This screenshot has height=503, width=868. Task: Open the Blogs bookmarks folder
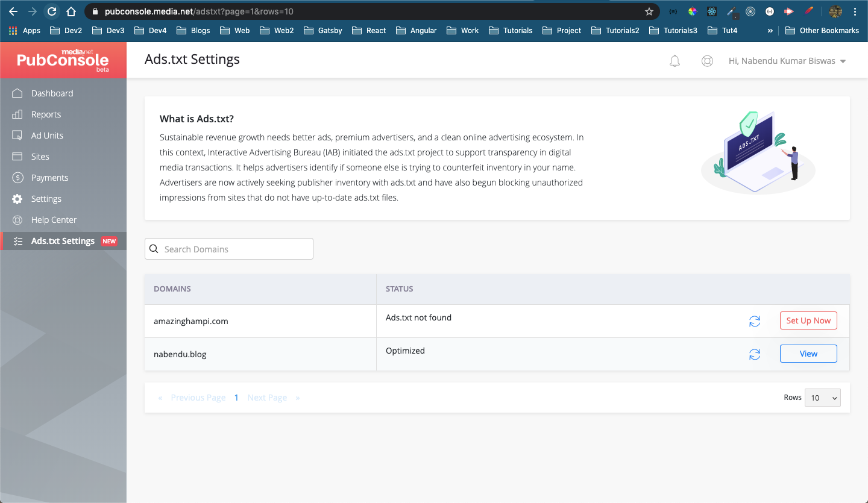pos(193,31)
